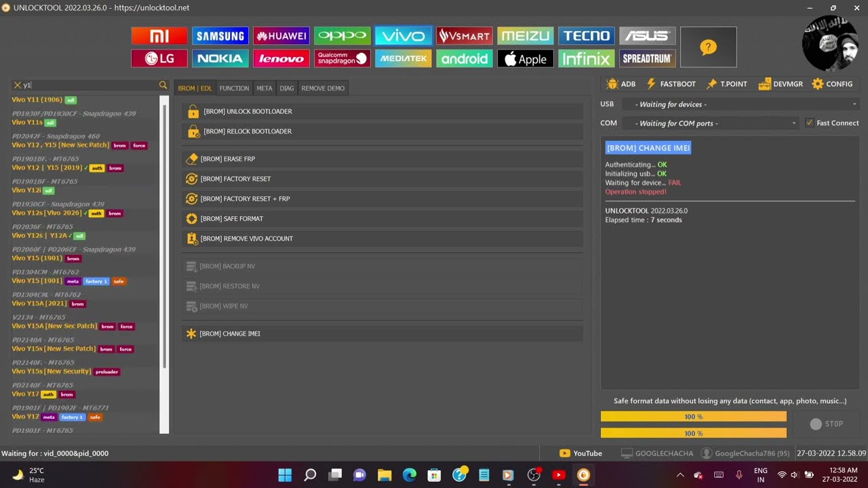Viewport: 868px width, 488px height.
Task: Open the CONFIG settings
Action: point(833,84)
